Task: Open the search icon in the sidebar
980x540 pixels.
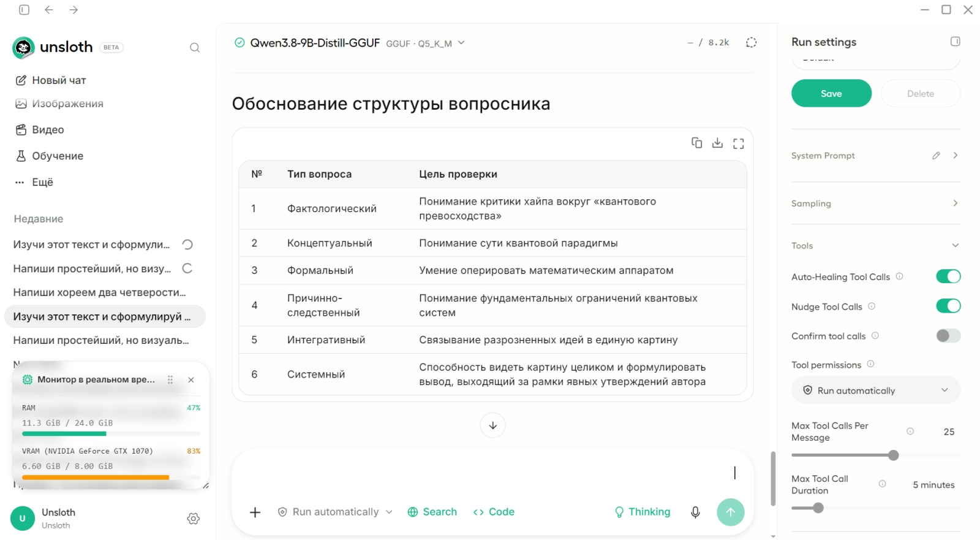Action: [x=195, y=48]
